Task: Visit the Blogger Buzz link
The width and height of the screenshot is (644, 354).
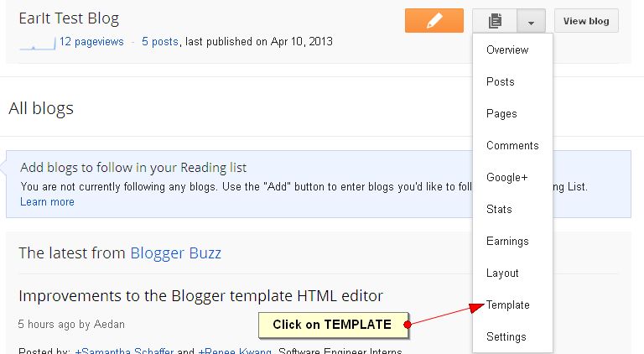Action: [176, 253]
